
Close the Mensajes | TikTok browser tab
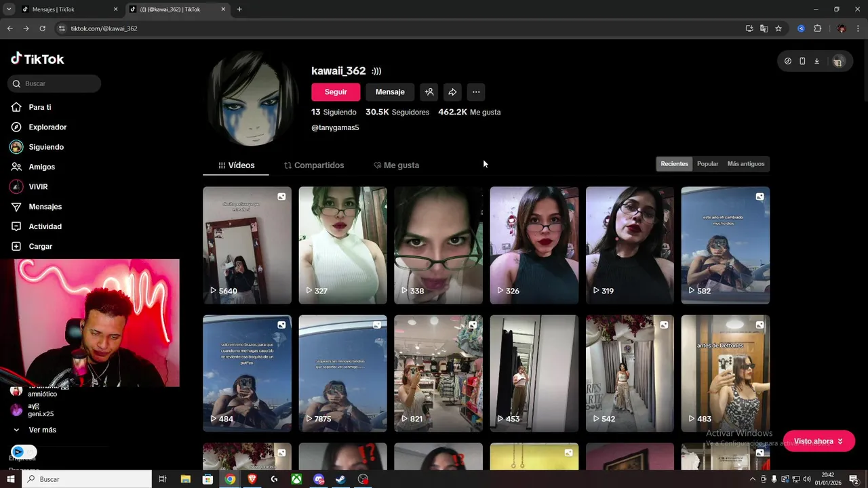[x=115, y=9]
